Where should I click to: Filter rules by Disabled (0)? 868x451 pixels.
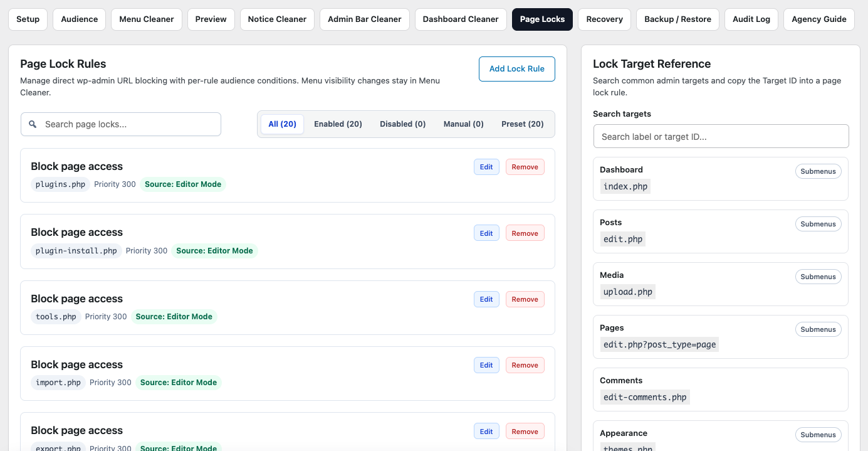(x=403, y=124)
